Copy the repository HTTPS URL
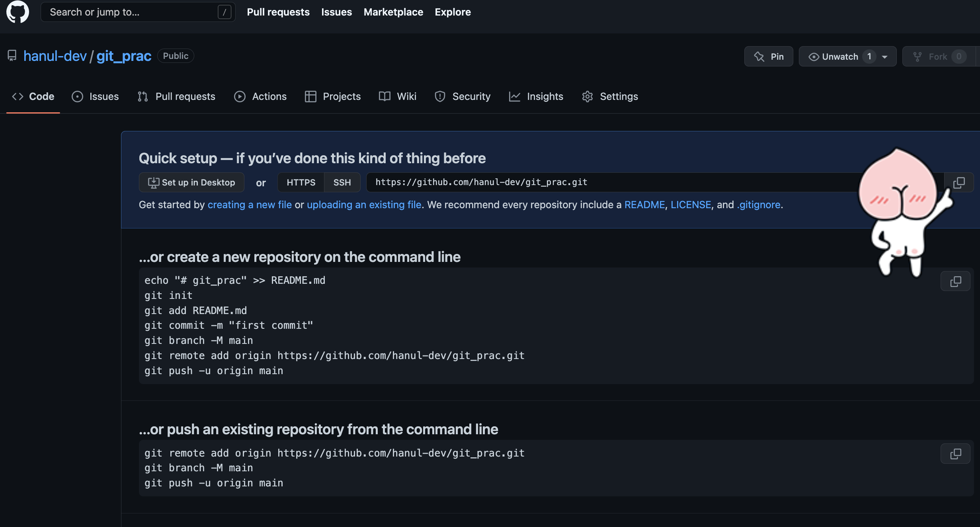Viewport: 980px width, 527px height. (x=959, y=183)
